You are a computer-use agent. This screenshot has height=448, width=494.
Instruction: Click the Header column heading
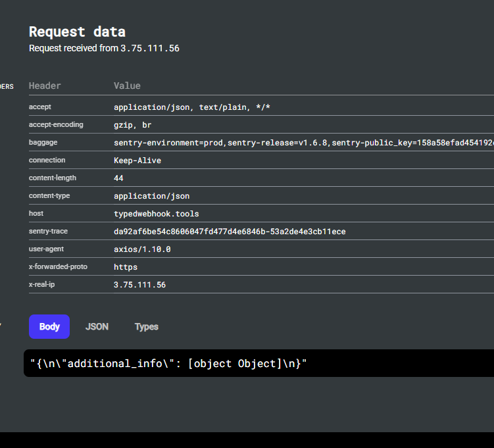pyautogui.click(x=45, y=86)
